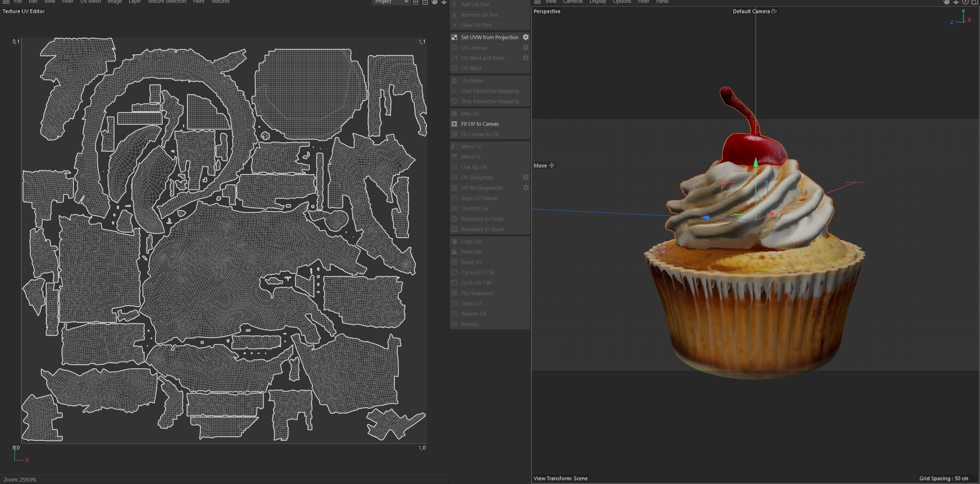This screenshot has height=484, width=980.
Task: Open the UV Mesh menu
Action: (x=91, y=2)
